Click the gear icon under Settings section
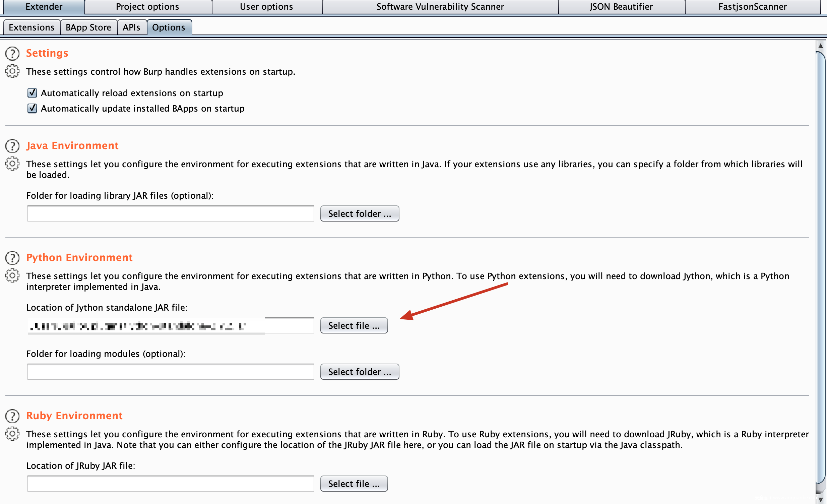This screenshot has height=504, width=827. [x=12, y=71]
